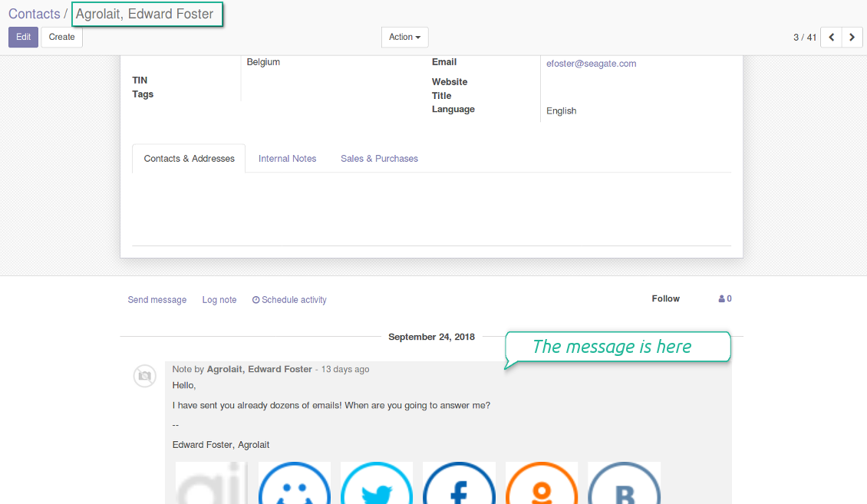Click the author avatar placeholder next to the note
Screen dimensions: 867x504
(x=145, y=376)
